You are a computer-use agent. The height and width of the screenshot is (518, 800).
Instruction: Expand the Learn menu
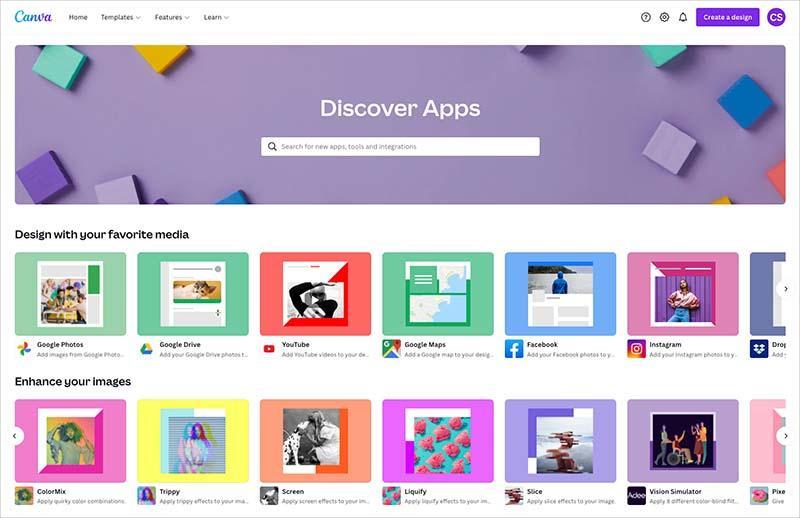pos(216,17)
